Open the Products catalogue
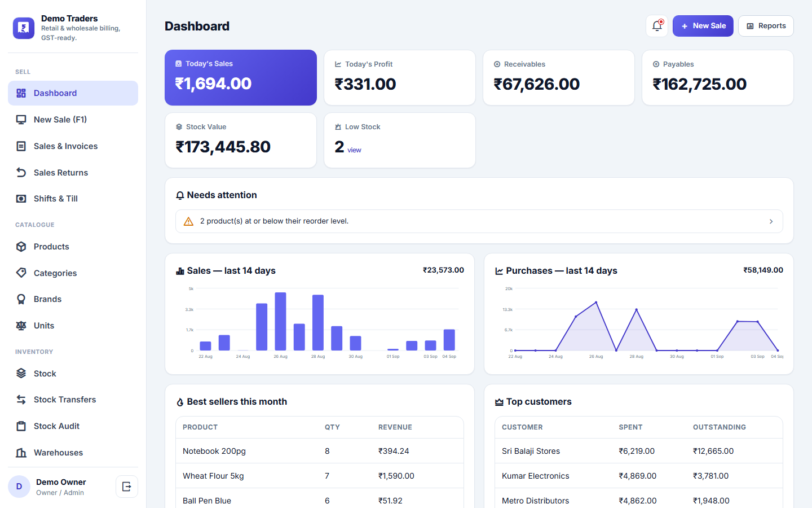This screenshot has width=812, height=508. [73, 247]
